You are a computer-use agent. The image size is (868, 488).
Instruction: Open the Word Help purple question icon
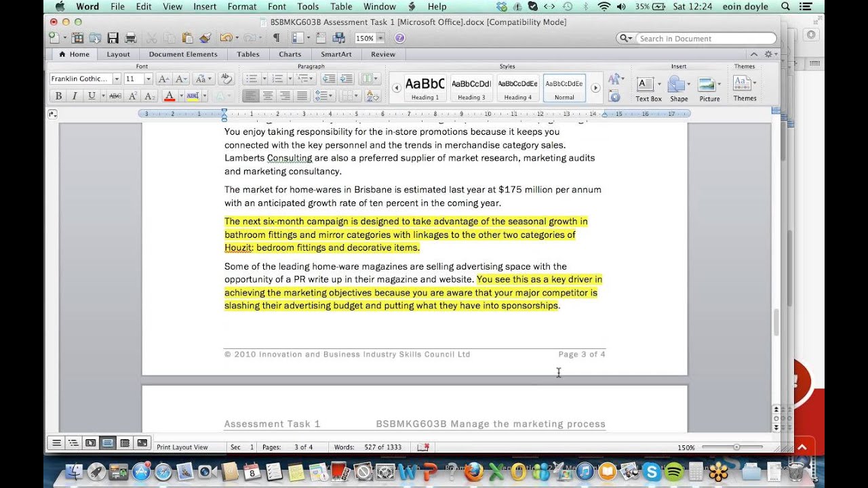(399, 38)
